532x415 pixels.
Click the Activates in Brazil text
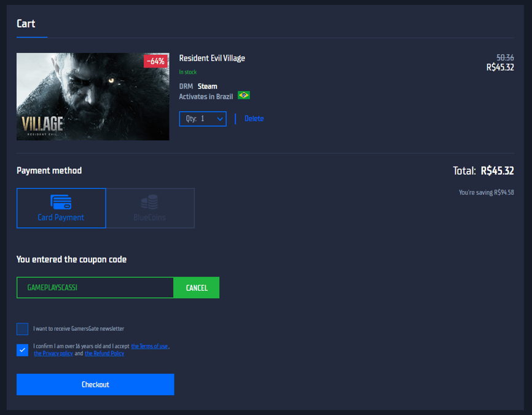[x=206, y=97]
